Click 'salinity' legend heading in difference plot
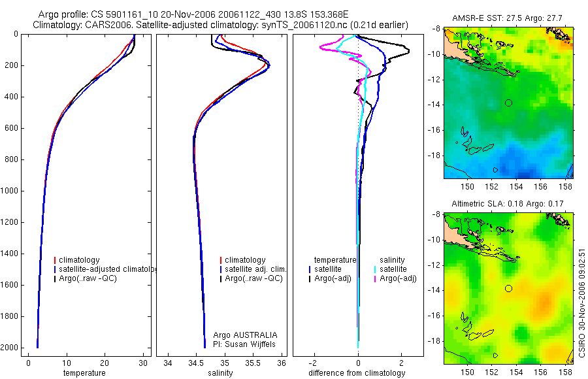The width and height of the screenshot is (588, 379). pos(392,260)
